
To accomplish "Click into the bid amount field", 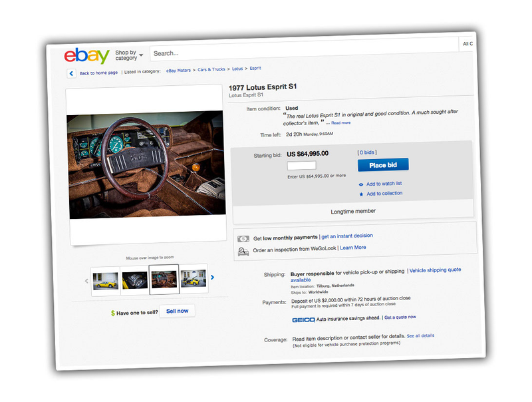I will (x=302, y=165).
